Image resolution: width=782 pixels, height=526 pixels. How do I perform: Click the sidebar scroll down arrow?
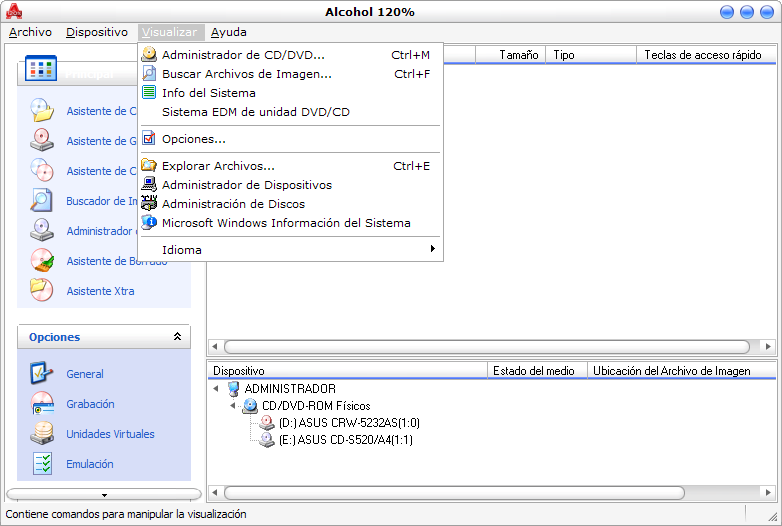[104, 494]
